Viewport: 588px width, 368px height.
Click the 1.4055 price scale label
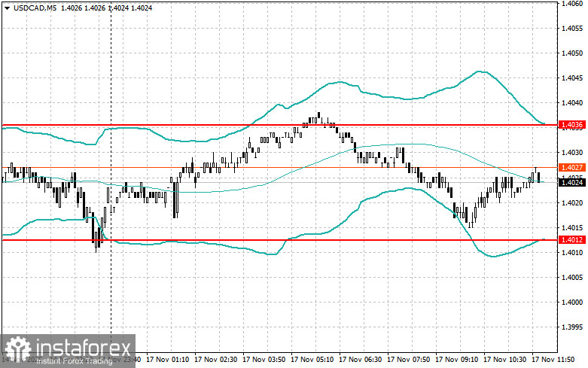point(572,29)
